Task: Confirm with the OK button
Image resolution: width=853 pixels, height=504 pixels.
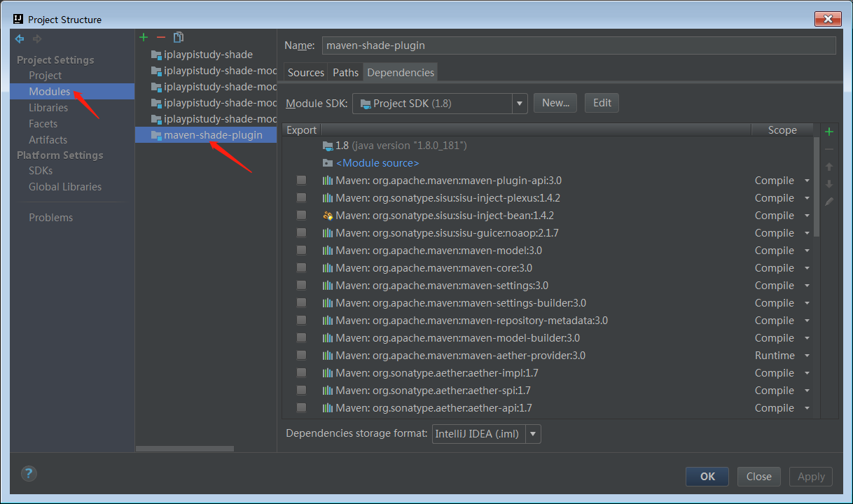Action: coord(707,477)
